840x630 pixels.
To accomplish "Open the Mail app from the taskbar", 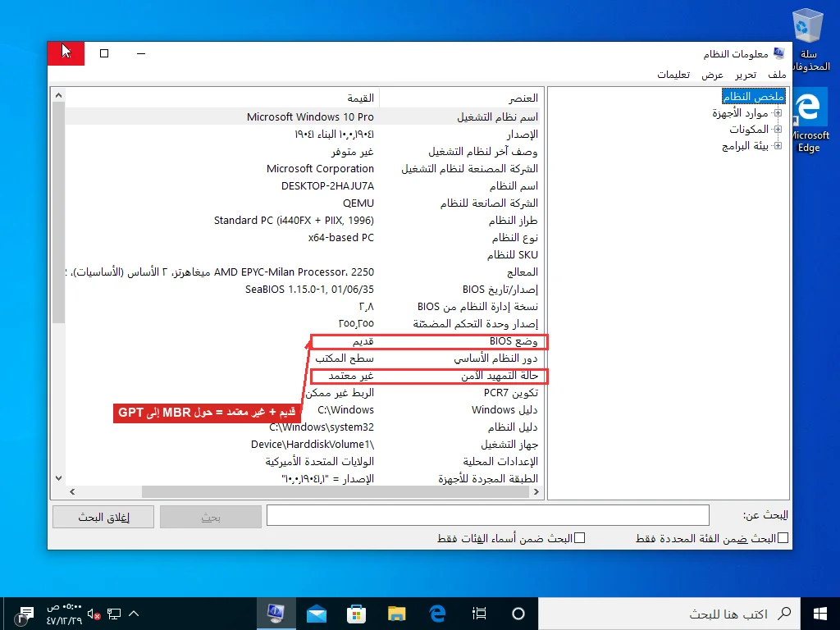I will coord(316,614).
